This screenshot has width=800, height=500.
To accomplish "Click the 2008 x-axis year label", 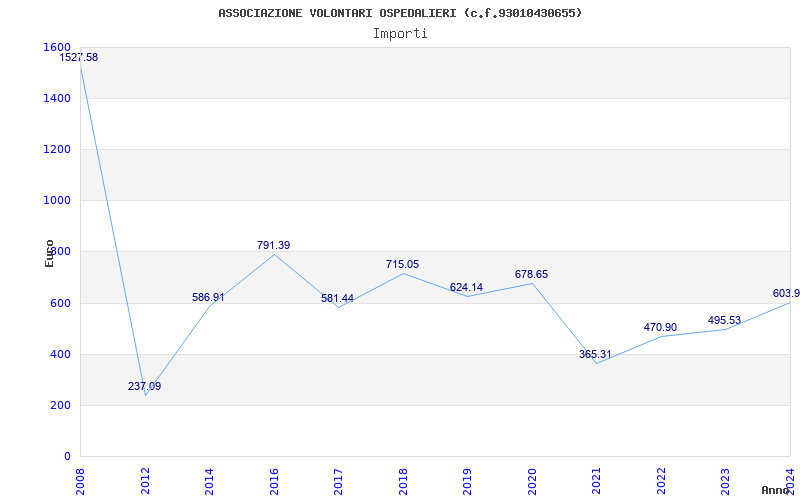I will pyautogui.click(x=81, y=480).
